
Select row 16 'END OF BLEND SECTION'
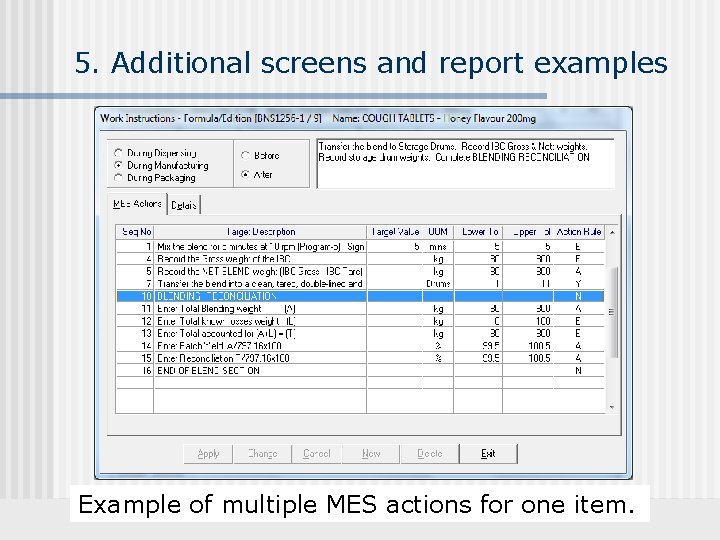pos(360,371)
